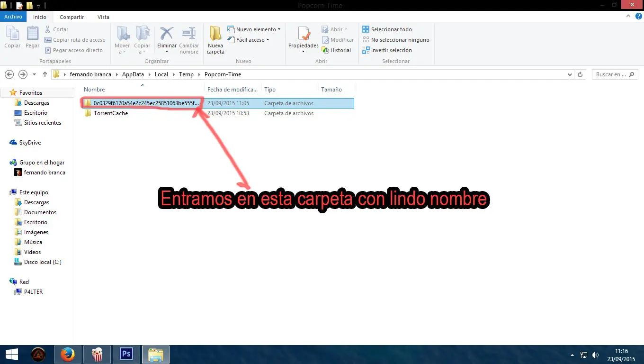Click Historial in Abrir group
The height and width of the screenshot is (364, 644).
click(336, 50)
